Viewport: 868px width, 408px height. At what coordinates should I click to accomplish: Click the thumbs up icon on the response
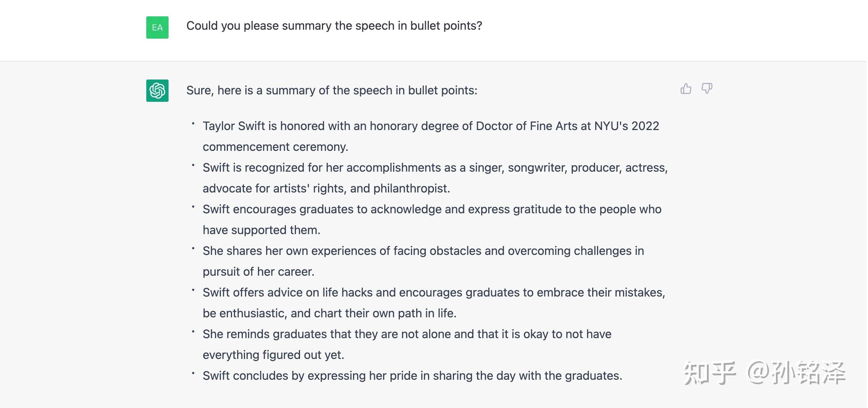686,88
